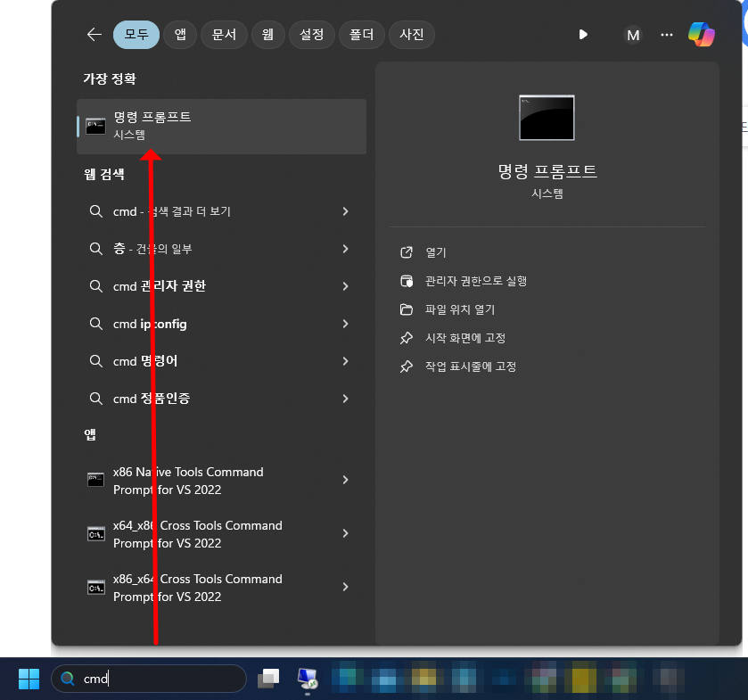Switch to the 앱 filter tab

pyautogui.click(x=179, y=34)
